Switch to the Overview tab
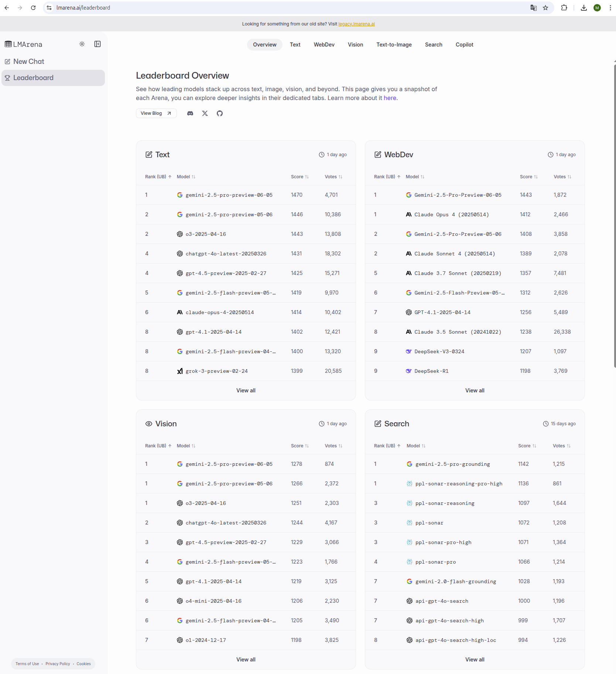Viewport: 616px width, 674px height. pos(265,45)
